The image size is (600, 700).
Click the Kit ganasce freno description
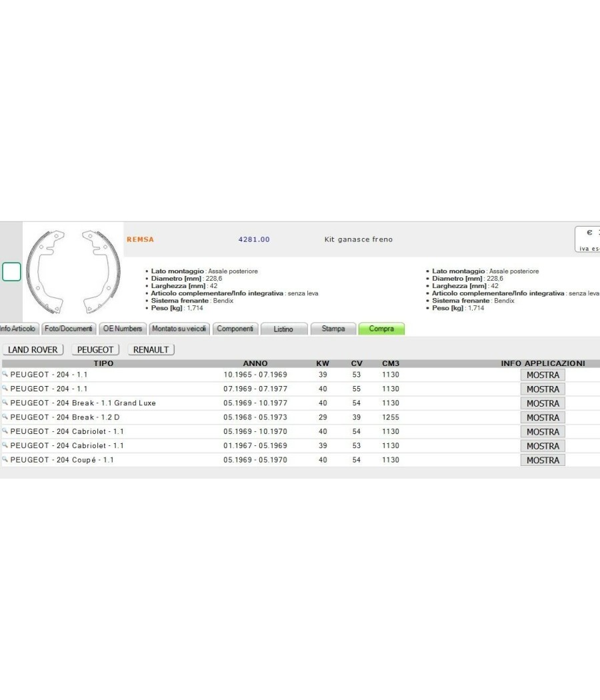coord(359,239)
